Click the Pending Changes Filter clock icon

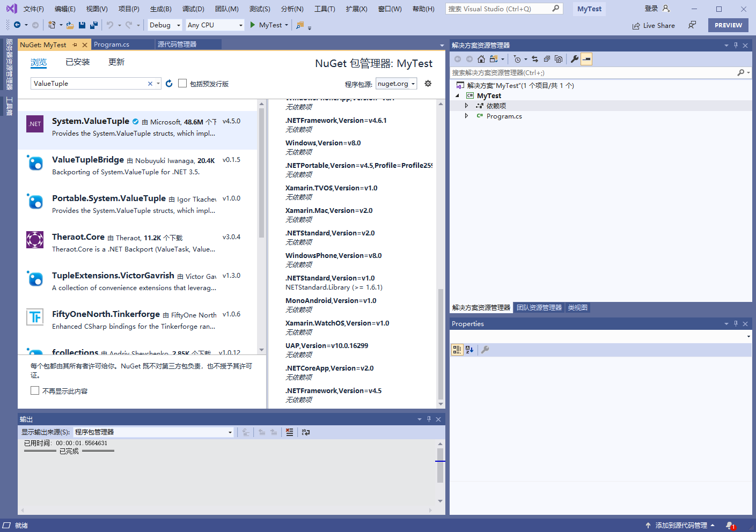pyautogui.click(x=517, y=59)
